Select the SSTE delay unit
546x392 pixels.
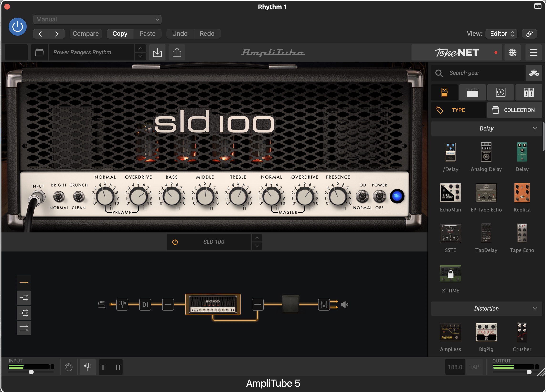(x=450, y=233)
